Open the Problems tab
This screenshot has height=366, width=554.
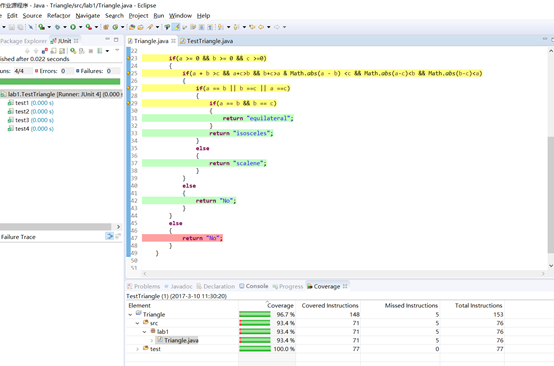pos(143,286)
